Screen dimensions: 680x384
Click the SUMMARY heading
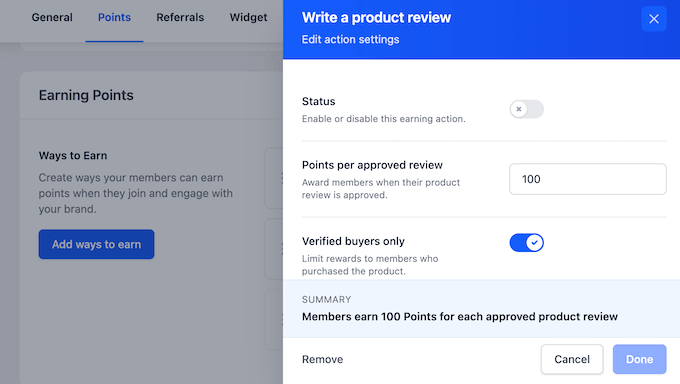pos(327,299)
